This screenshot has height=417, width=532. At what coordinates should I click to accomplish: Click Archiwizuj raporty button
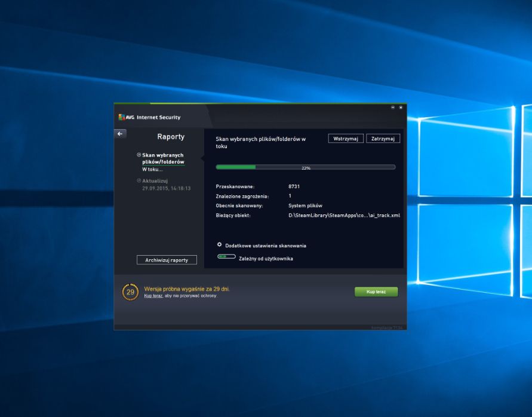(x=167, y=260)
